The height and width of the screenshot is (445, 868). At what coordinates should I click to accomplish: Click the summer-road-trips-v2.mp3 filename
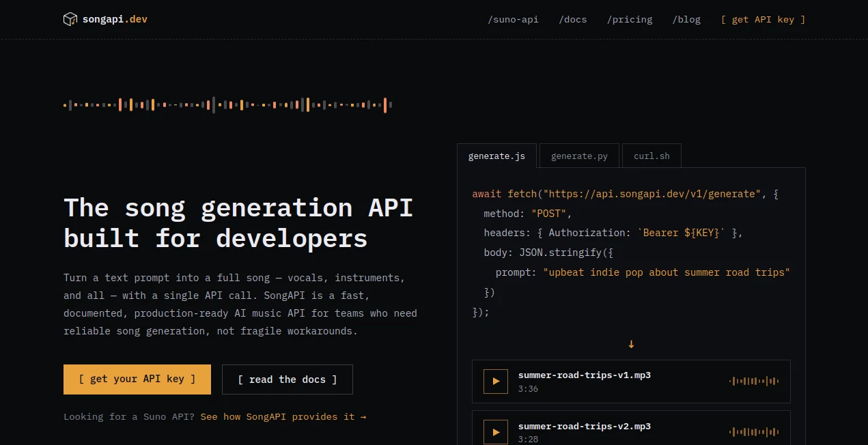(585, 426)
